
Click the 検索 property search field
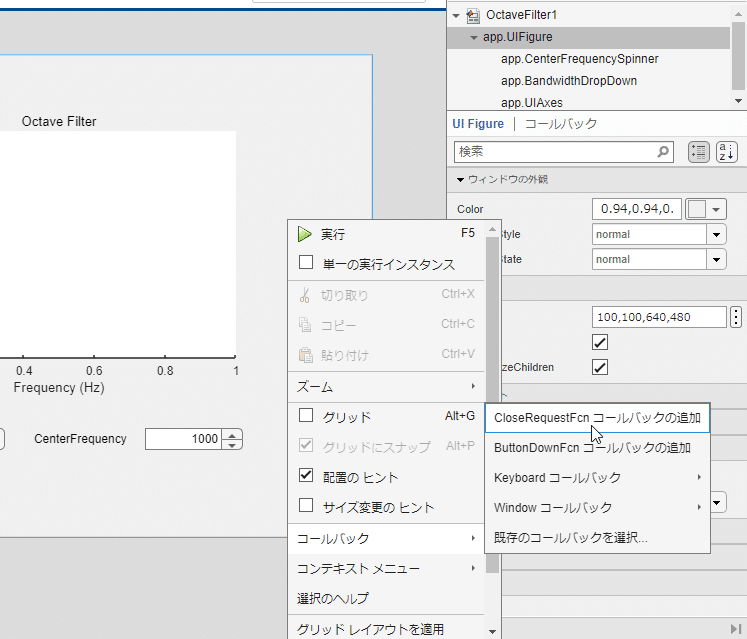click(x=555, y=152)
